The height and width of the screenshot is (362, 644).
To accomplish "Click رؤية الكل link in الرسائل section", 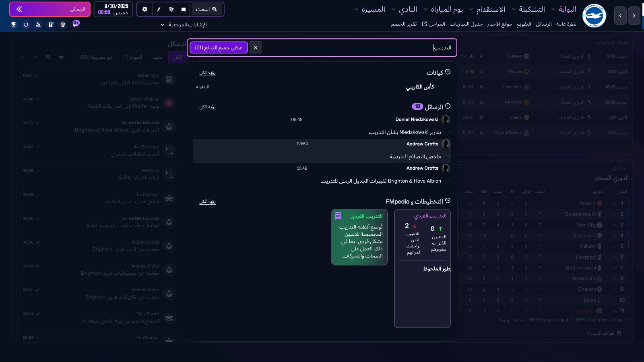I will tap(207, 107).
